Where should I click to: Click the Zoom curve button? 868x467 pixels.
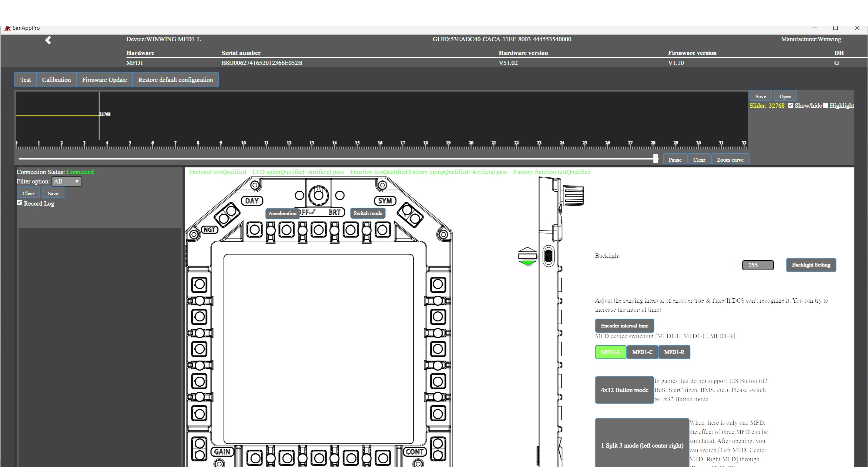[x=730, y=160]
